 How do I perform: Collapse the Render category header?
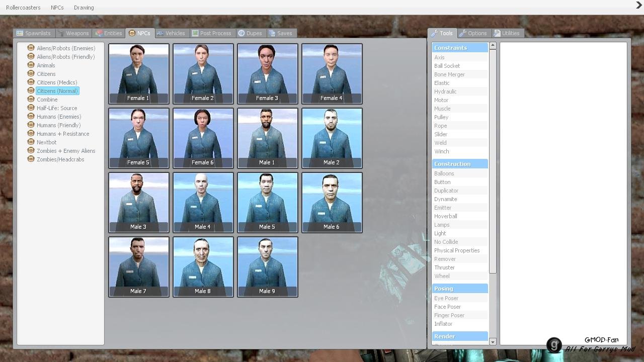tap(460, 336)
